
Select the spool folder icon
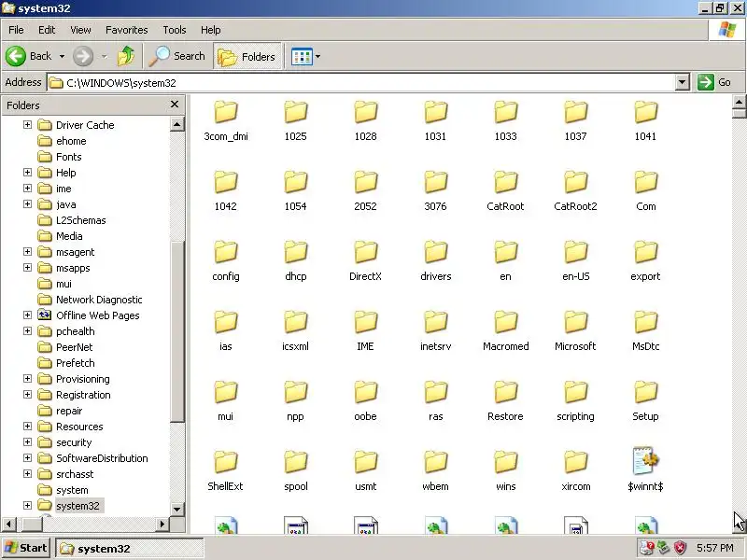point(295,462)
